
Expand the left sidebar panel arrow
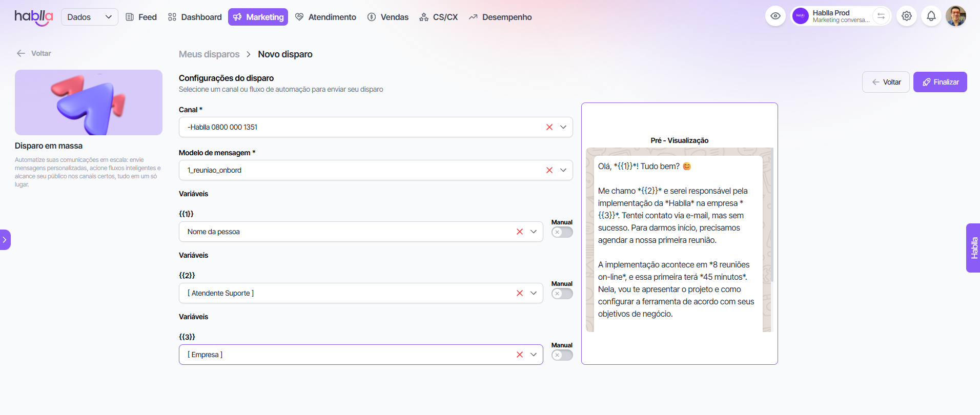pyautogui.click(x=5, y=240)
